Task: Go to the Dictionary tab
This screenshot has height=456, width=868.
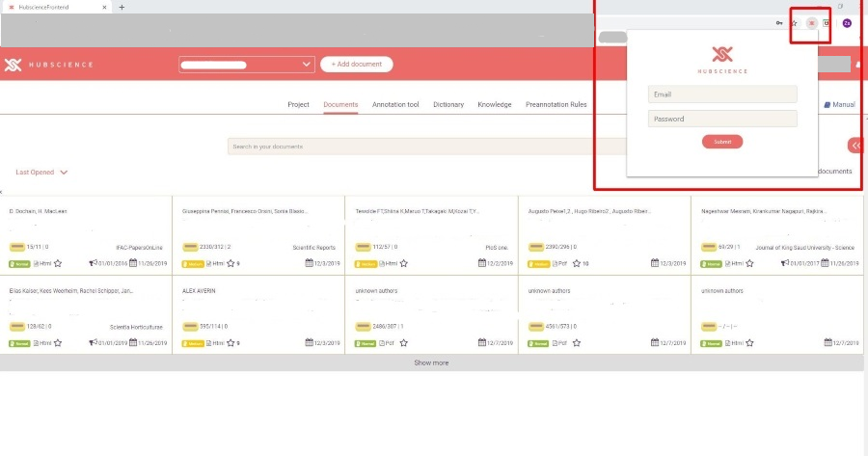Action: click(448, 104)
